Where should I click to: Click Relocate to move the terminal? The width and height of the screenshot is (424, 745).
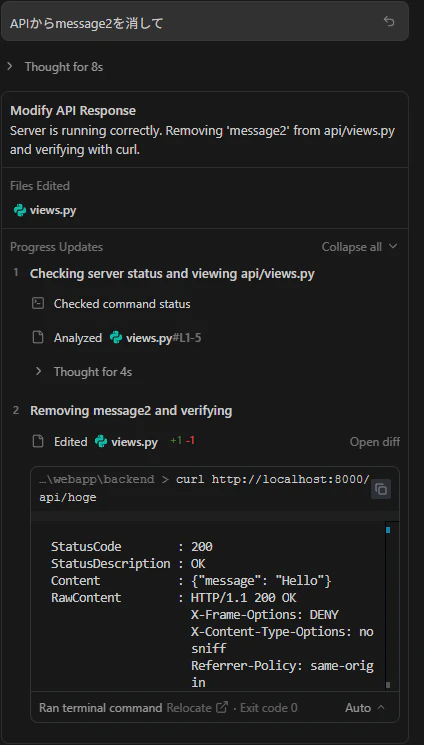point(189,708)
